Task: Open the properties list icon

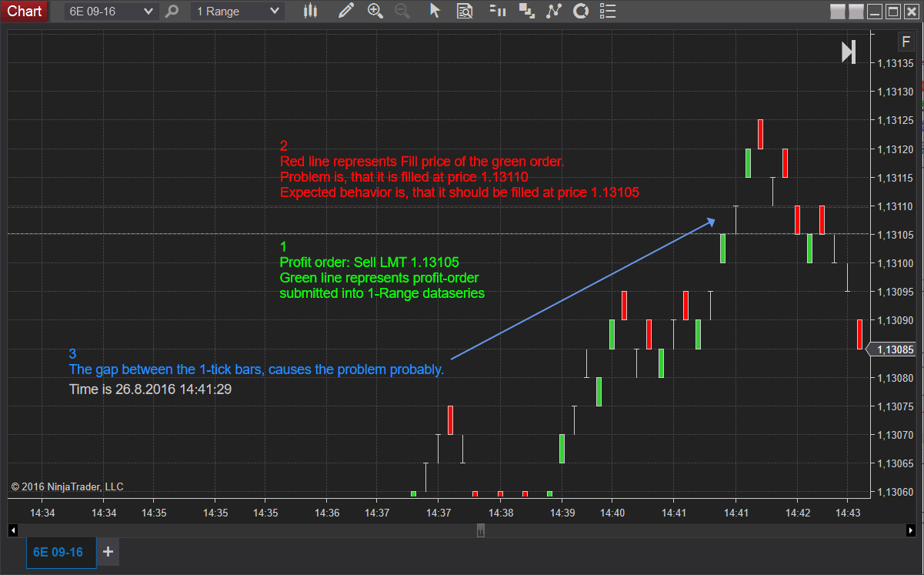Action: tap(608, 11)
